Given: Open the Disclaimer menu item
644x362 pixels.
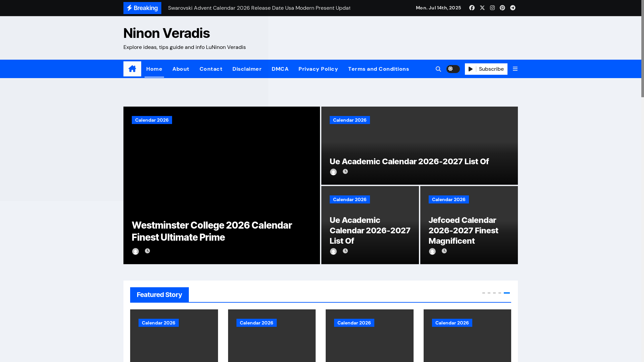Looking at the screenshot, I should click(247, 69).
